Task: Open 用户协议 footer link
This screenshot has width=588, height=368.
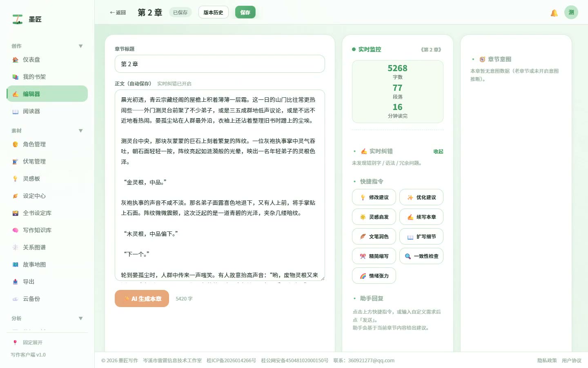Action: (x=571, y=360)
